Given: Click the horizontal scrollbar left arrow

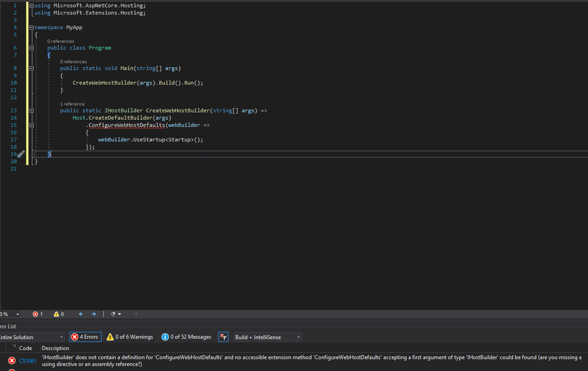Looking at the screenshot, I should pyautogui.click(x=136, y=314).
